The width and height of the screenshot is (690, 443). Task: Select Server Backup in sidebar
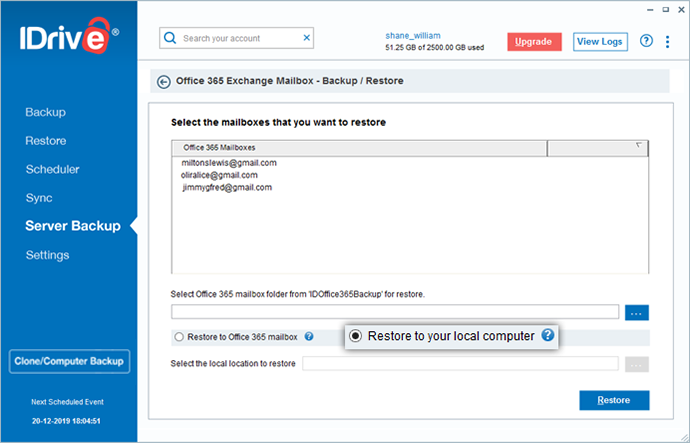click(x=73, y=226)
